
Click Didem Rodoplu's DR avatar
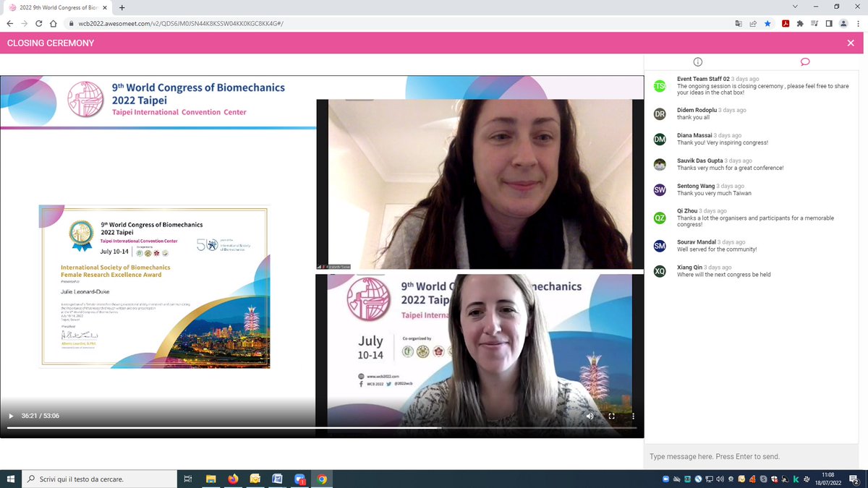coord(660,114)
